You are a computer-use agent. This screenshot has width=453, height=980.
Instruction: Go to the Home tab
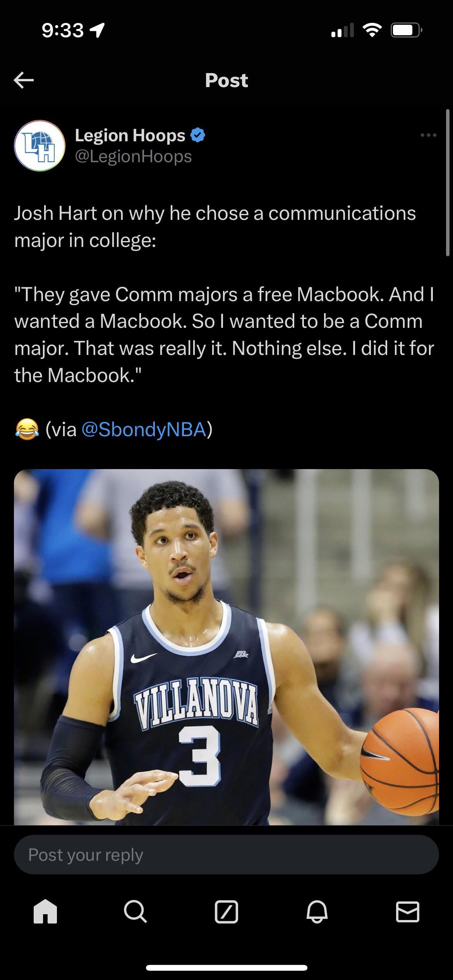coord(45,911)
